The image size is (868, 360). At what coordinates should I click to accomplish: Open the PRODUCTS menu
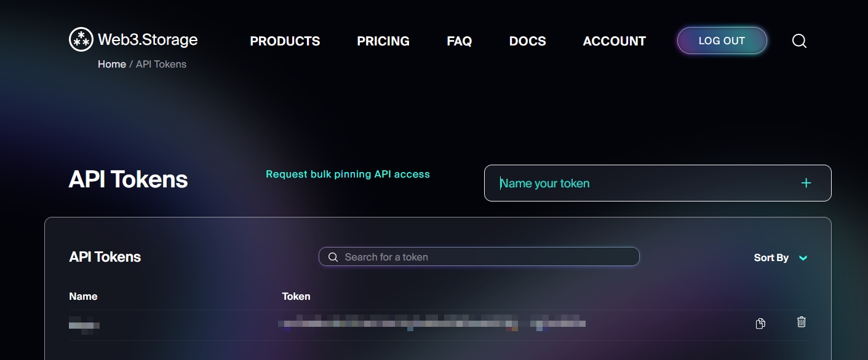click(x=285, y=41)
